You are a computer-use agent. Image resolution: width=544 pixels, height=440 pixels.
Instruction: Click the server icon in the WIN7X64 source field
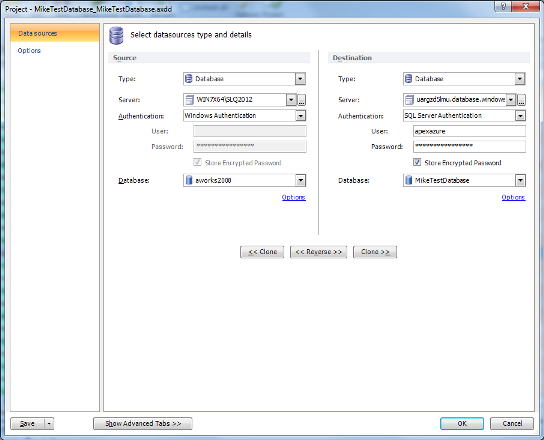[189, 100]
